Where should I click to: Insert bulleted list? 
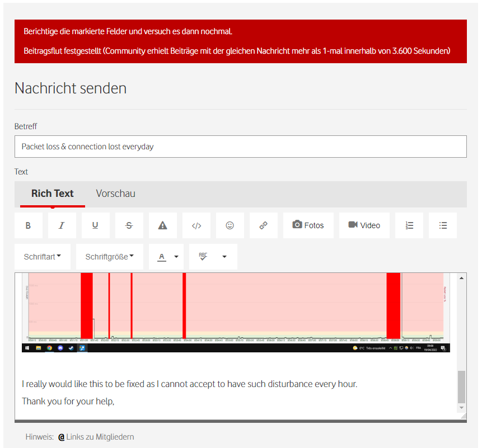[x=443, y=225]
